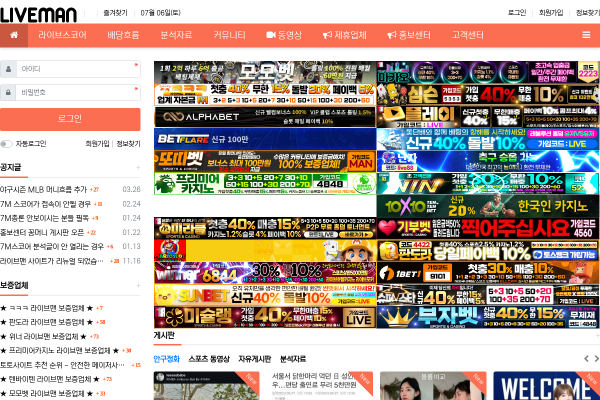Open notice 라이브맨 사이트가 리뉴얼 되었습
This screenshot has height=400, width=600.
click(x=52, y=261)
